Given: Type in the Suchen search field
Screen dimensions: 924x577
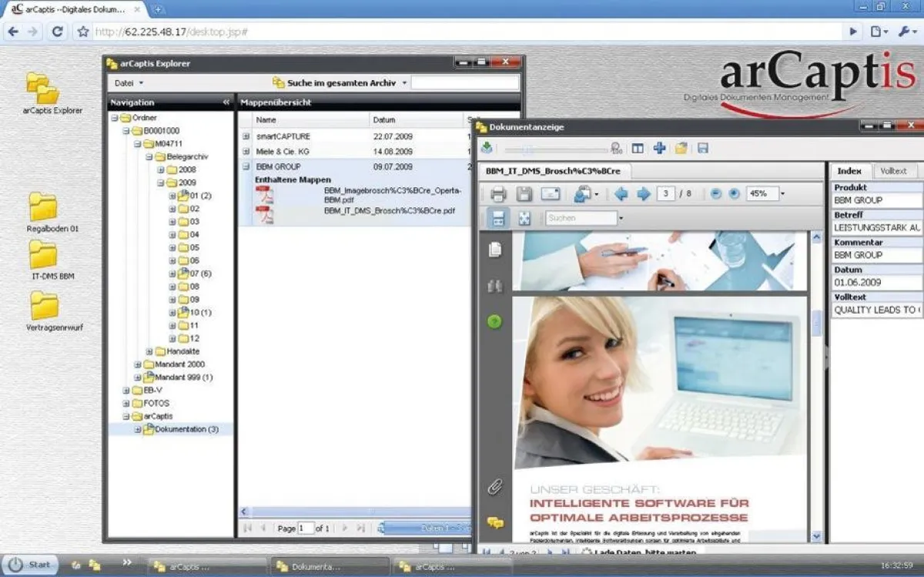Looking at the screenshot, I should tap(581, 218).
